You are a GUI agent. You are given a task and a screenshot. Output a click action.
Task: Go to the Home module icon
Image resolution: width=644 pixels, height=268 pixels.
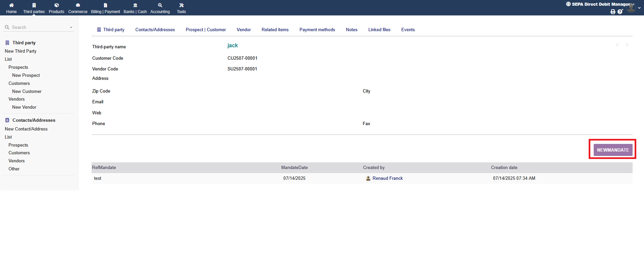(11, 5)
